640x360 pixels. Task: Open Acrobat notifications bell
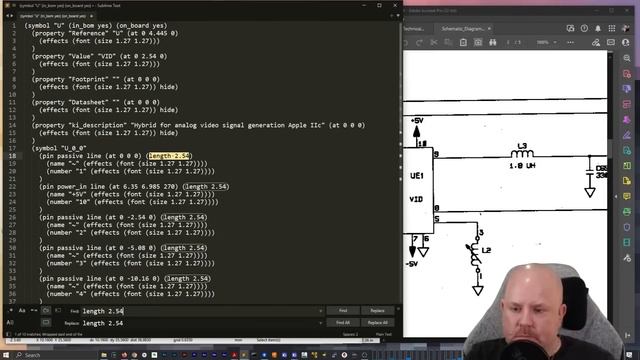click(598, 28)
